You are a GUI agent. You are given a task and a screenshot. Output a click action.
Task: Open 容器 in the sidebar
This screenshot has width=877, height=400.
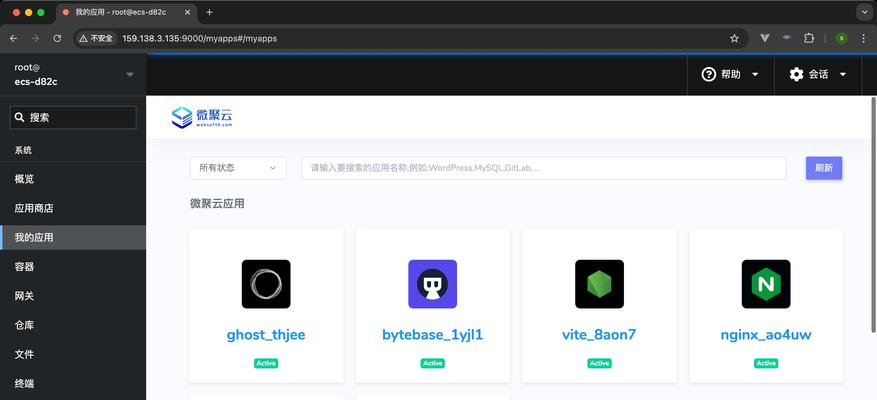73,267
